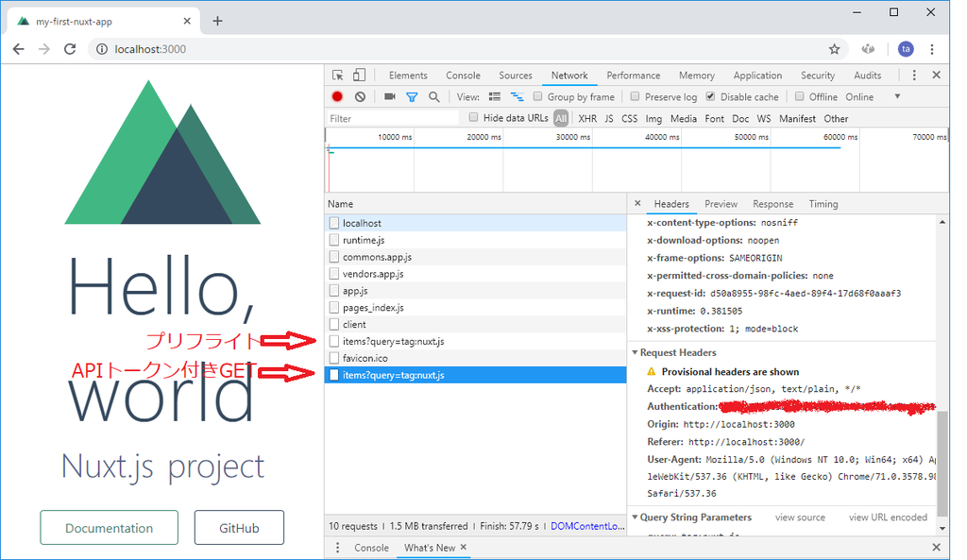This screenshot has height=560, width=967.
Task: Open the drawer menu three dots
Action: point(337,548)
